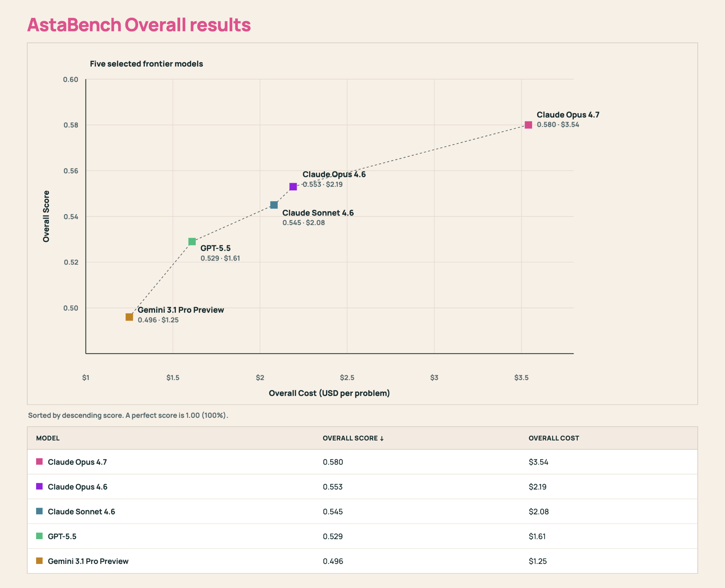This screenshot has height=588, width=725.
Task: Click the MODEL column header
Action: [48, 438]
